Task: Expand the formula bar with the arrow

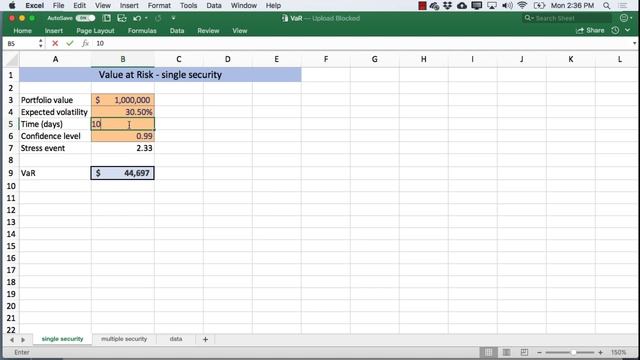Action: point(634,43)
